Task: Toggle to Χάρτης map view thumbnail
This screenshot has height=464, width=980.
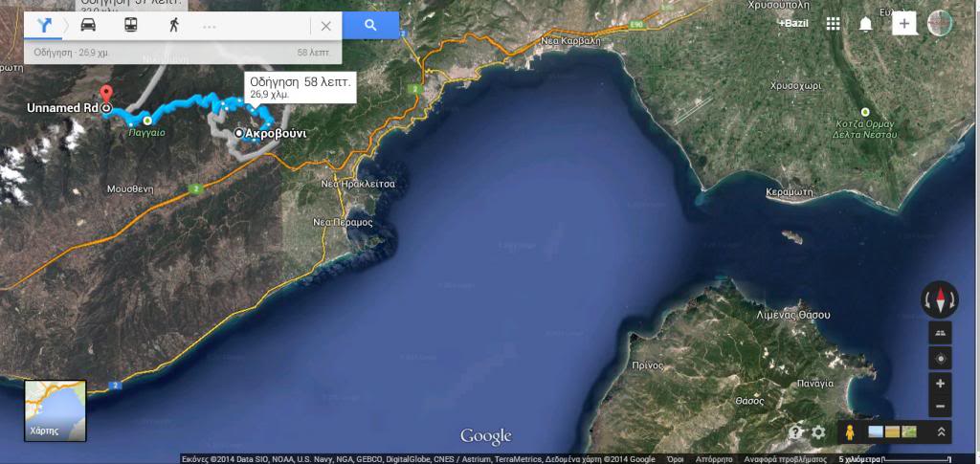Action: (x=56, y=410)
